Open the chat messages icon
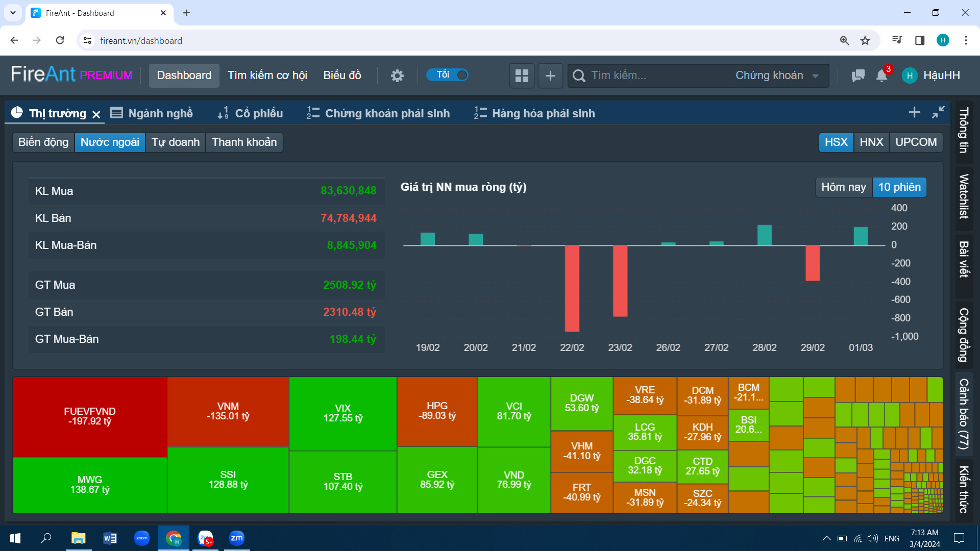 pyautogui.click(x=858, y=76)
